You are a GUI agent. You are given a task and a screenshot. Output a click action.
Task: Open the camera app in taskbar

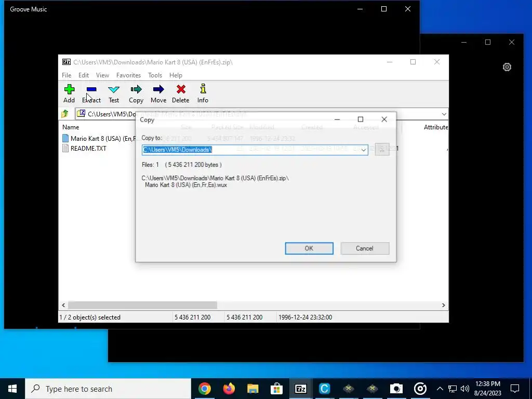(x=396, y=389)
